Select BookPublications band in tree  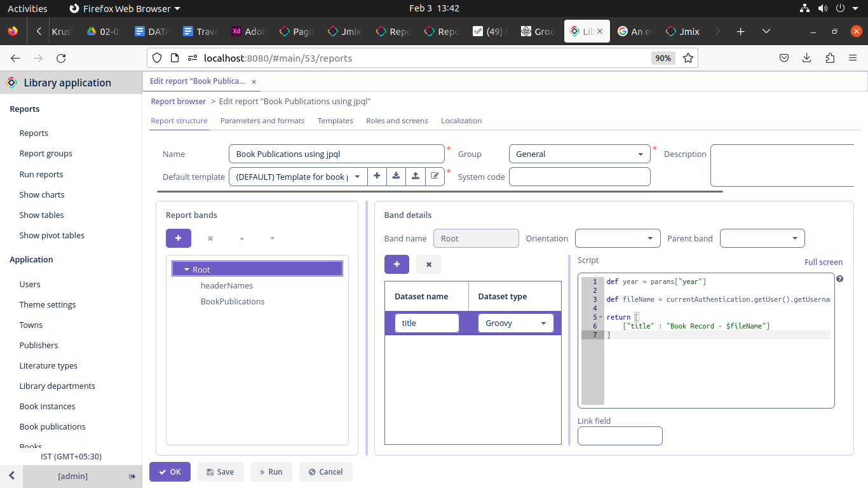(x=233, y=301)
